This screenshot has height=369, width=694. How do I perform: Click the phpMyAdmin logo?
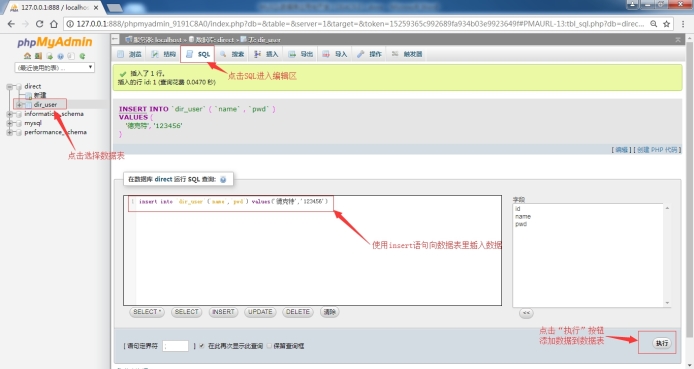tap(54, 42)
